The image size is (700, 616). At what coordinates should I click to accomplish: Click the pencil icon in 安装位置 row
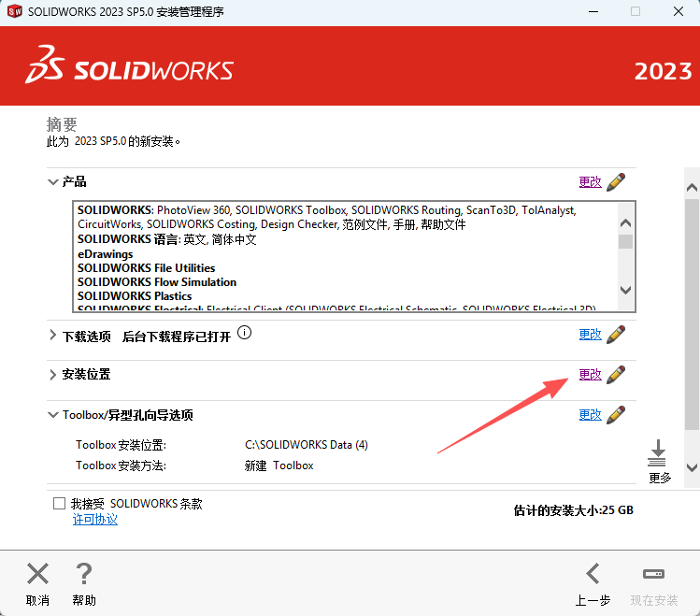(x=616, y=375)
